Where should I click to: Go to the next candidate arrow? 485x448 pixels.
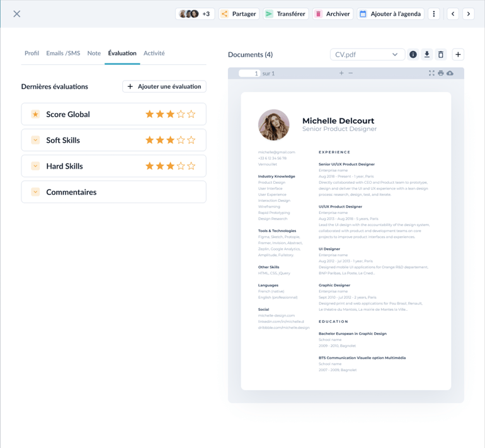(x=469, y=14)
